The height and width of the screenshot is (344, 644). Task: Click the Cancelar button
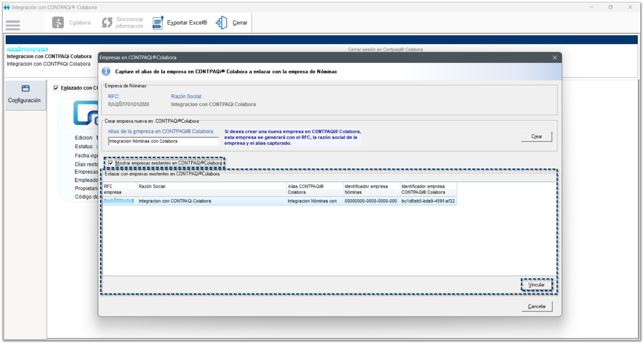coord(537,307)
